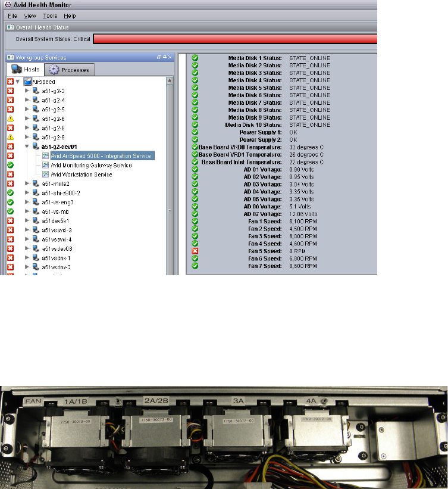Click computer icon for a51-shi-z800-2
448x489 pixels.
(x=36, y=193)
